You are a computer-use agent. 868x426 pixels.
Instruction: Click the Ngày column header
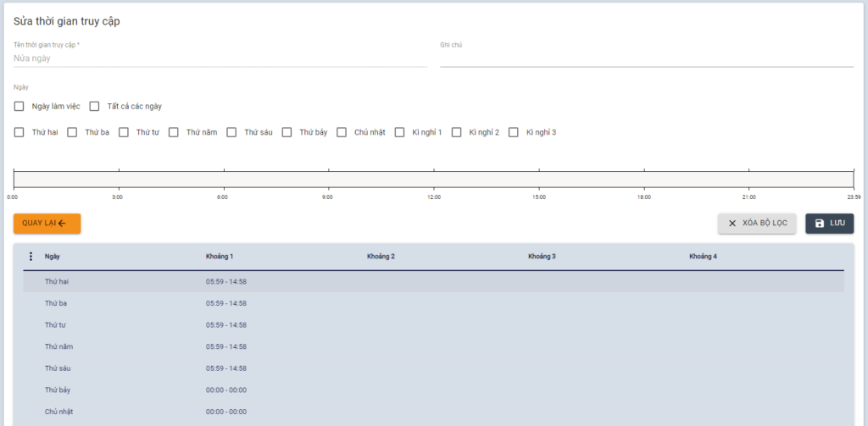pos(53,257)
